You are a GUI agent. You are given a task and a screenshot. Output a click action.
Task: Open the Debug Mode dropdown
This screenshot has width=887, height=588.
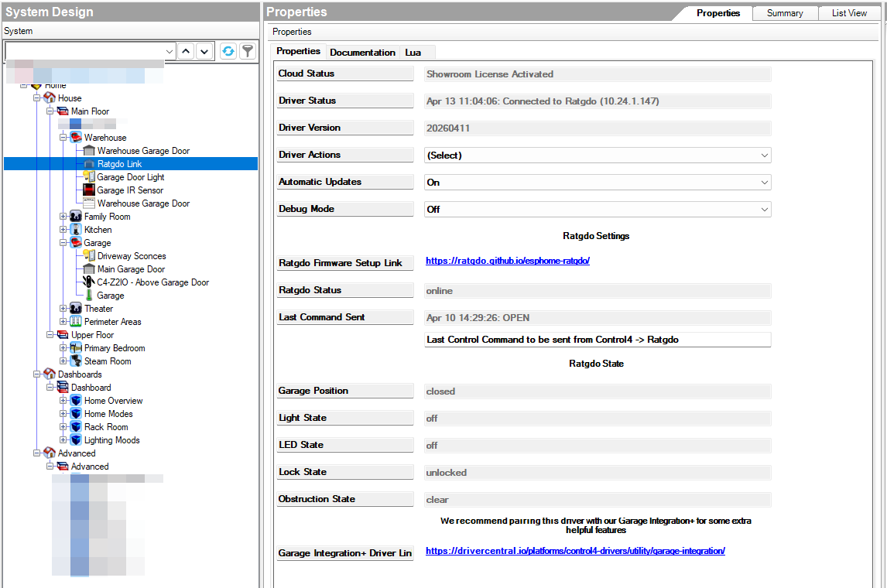pos(598,210)
